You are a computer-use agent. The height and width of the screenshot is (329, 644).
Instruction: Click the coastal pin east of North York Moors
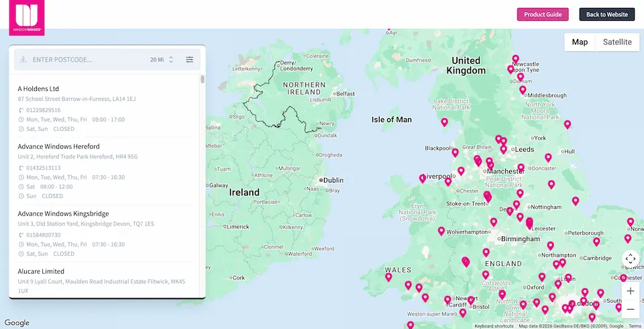(x=568, y=124)
